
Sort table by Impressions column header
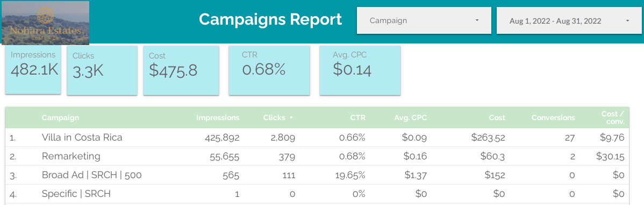(x=218, y=118)
